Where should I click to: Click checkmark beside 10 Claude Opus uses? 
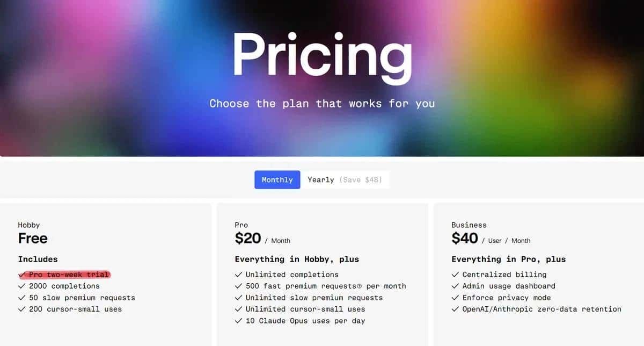tap(238, 321)
